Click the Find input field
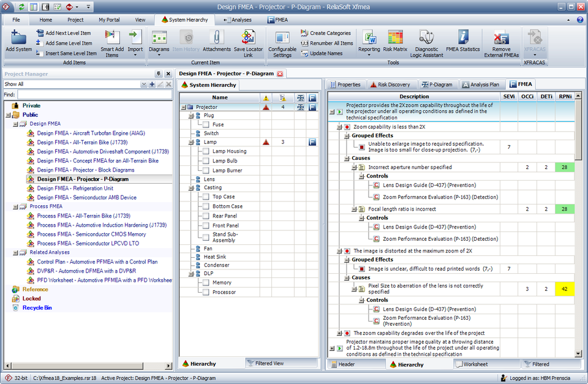 [94, 95]
